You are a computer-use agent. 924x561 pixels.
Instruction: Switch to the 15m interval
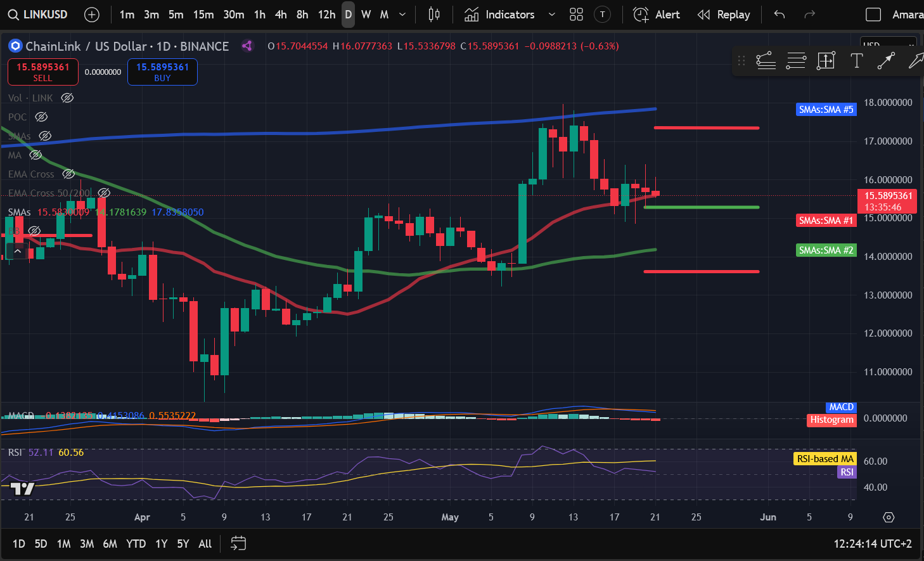pos(203,15)
